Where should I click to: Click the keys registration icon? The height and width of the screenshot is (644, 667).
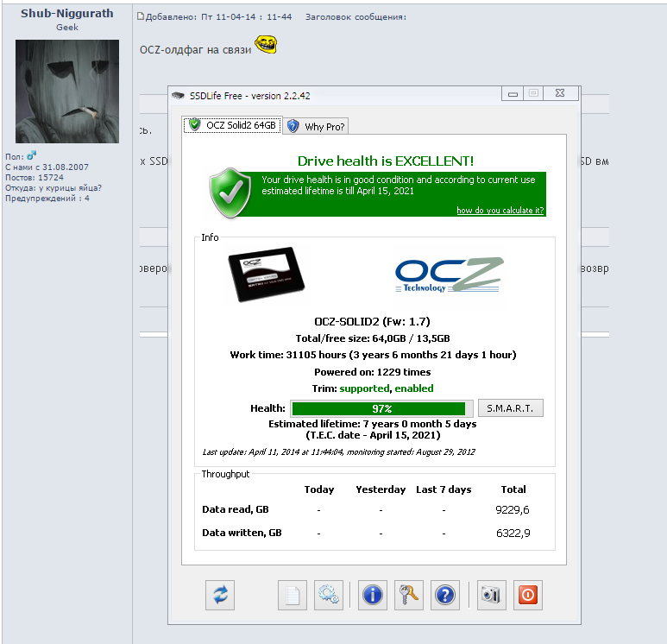pos(409,595)
